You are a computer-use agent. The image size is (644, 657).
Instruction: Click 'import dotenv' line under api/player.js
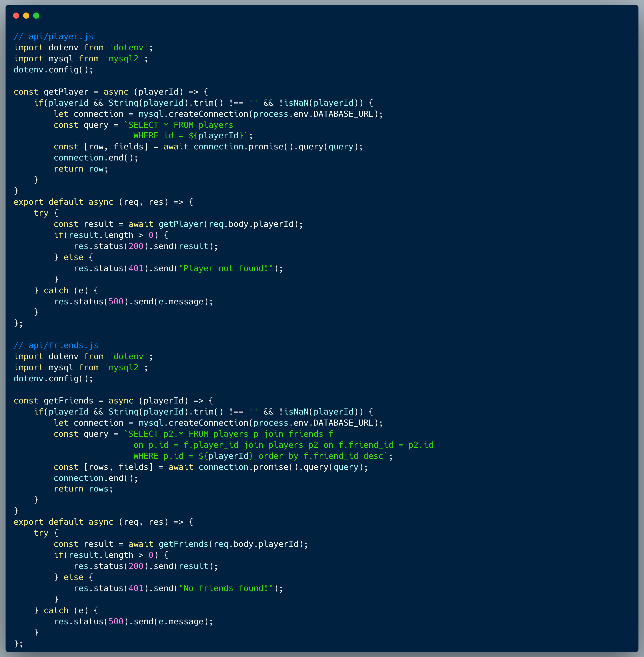coord(83,48)
